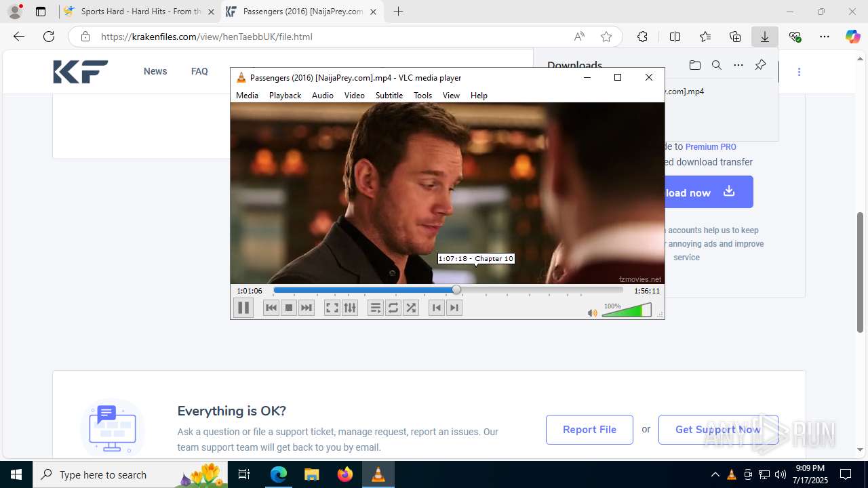This screenshot has height=488, width=868.
Task: Toggle VLC loop mode
Action: 393,308
